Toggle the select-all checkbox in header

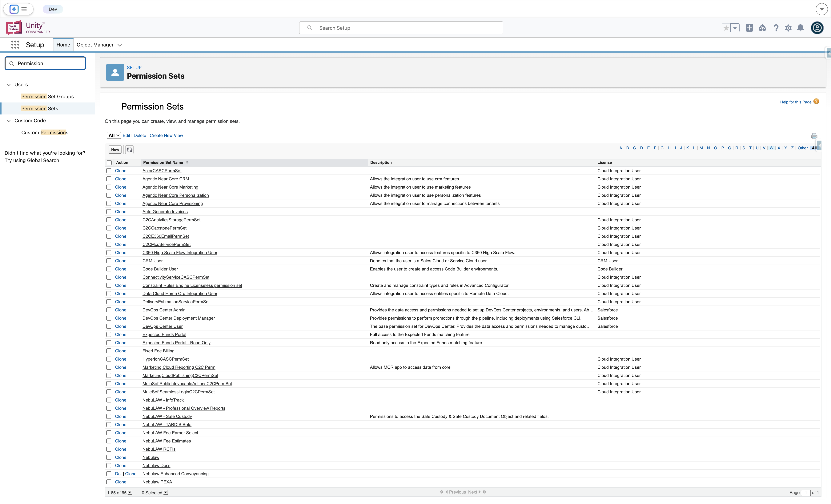click(x=109, y=163)
